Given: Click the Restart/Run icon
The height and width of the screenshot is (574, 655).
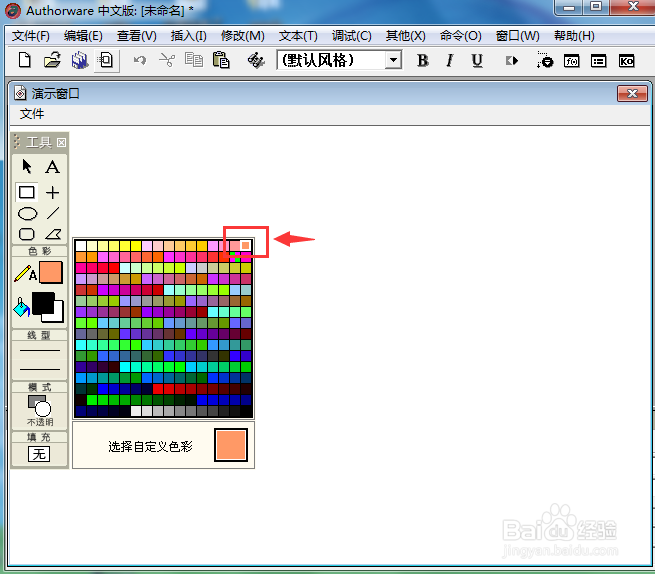Looking at the screenshot, I should (512, 61).
